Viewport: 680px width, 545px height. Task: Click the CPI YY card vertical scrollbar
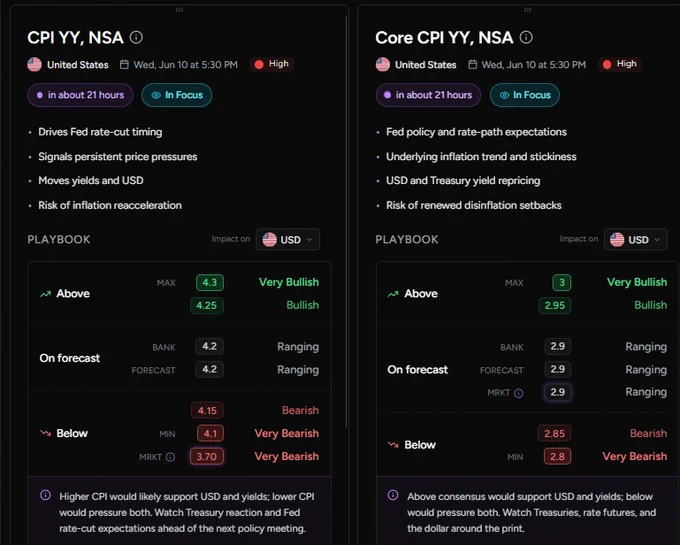(346, 222)
